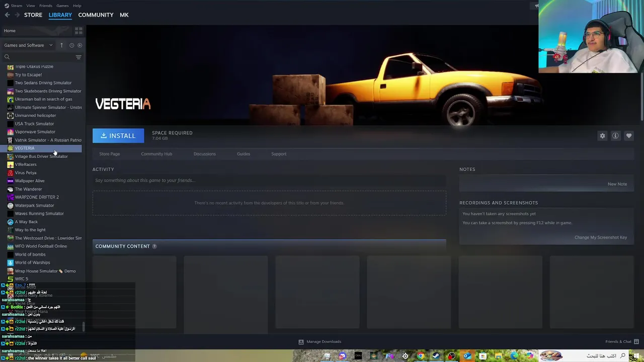The width and height of the screenshot is (644, 362).
Task: Click the Windows Start button
Action: pyautogui.click(x=636, y=356)
